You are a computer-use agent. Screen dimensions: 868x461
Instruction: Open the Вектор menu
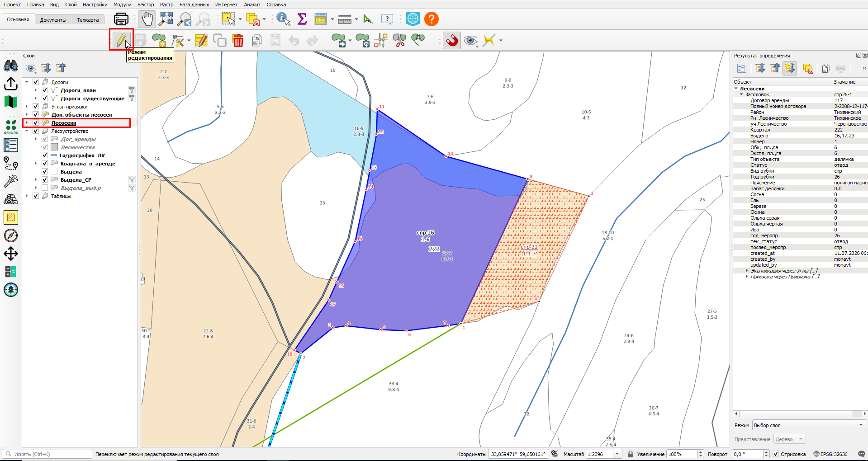coord(146,5)
